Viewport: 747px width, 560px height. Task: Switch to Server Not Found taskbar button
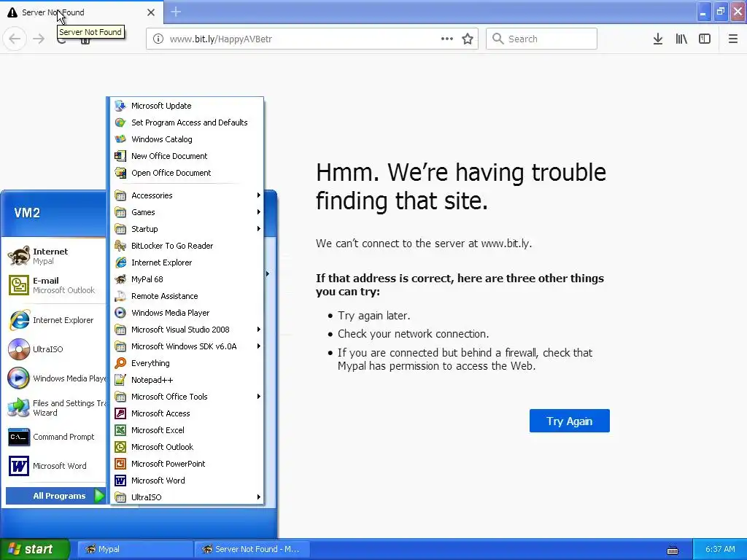pyautogui.click(x=252, y=549)
